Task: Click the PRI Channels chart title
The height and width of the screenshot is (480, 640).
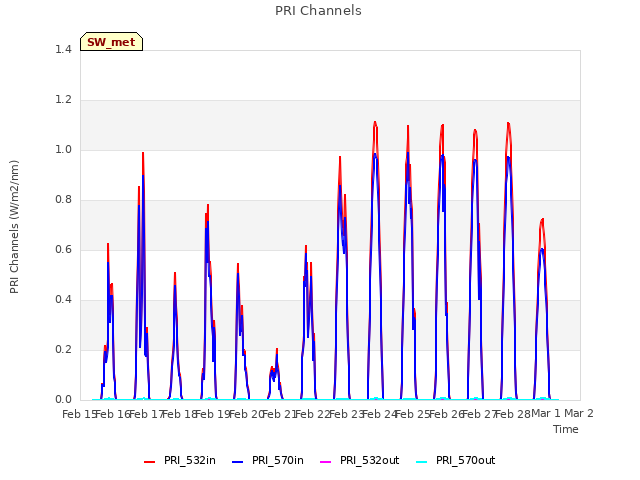Action: point(318,11)
